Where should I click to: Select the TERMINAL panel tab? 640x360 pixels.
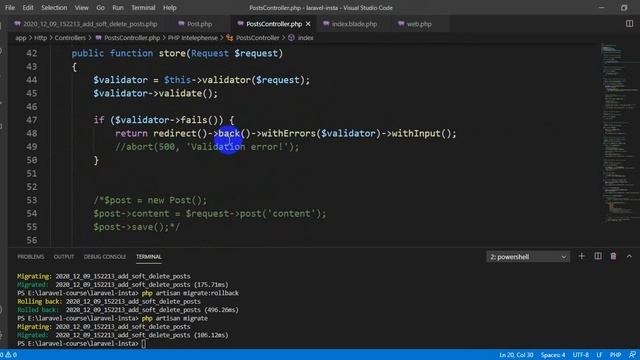pyautogui.click(x=149, y=257)
